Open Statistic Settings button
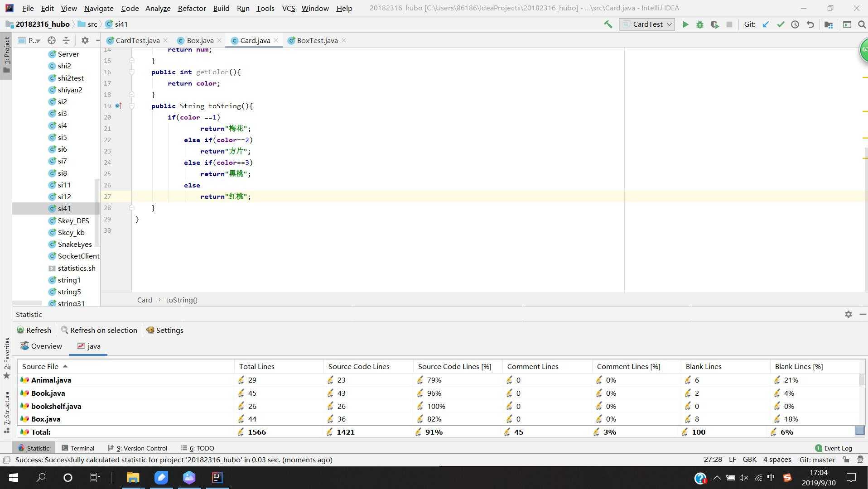The image size is (868, 489). click(x=165, y=330)
